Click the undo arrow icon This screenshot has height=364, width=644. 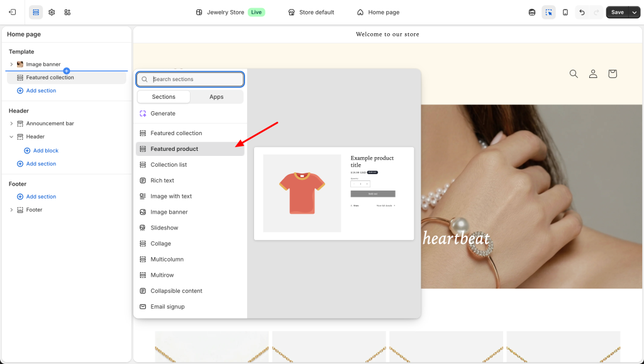pyautogui.click(x=582, y=12)
